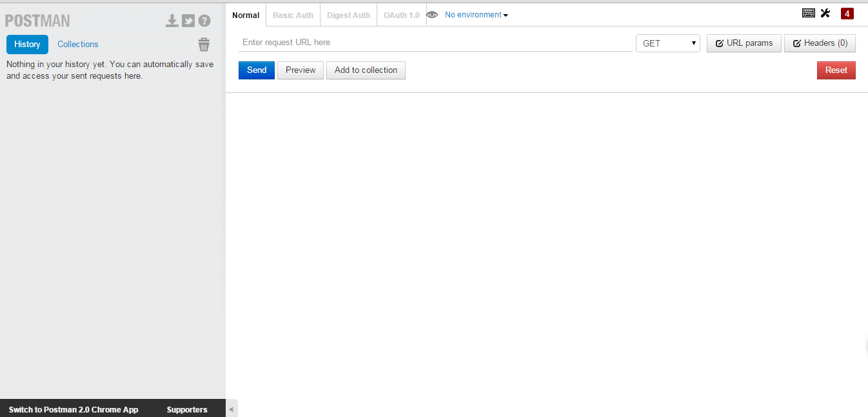Select the Normal auth tab
This screenshot has height=417, width=868.
pyautogui.click(x=246, y=15)
